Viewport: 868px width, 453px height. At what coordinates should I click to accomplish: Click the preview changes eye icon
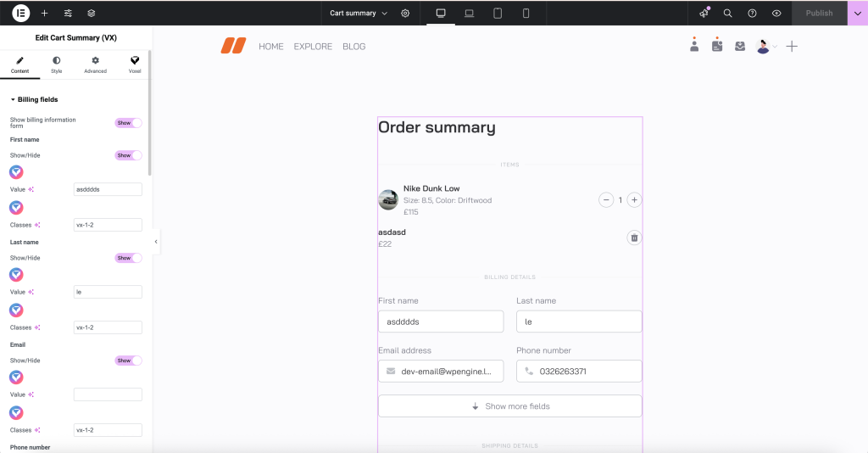[x=776, y=13]
